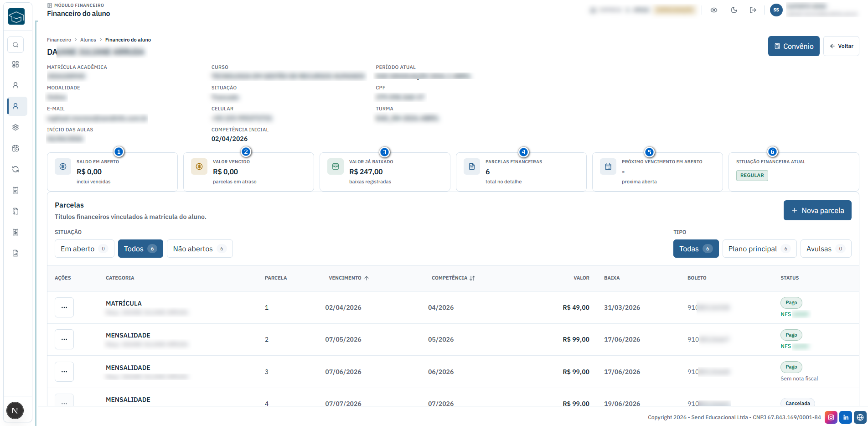The width and height of the screenshot is (868, 426).
Task: Open the actions menu for parcela 2 MENSALIDADE
Action: (64, 339)
